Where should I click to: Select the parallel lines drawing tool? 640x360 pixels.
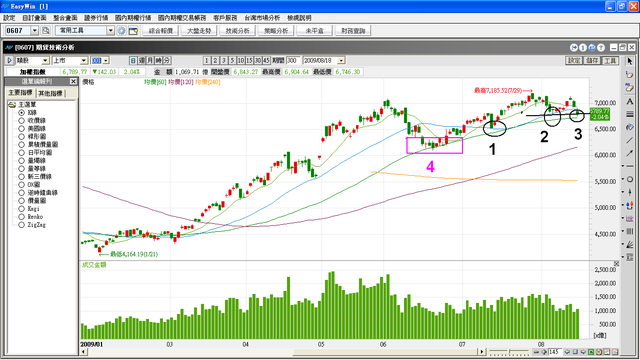[x=629, y=114]
